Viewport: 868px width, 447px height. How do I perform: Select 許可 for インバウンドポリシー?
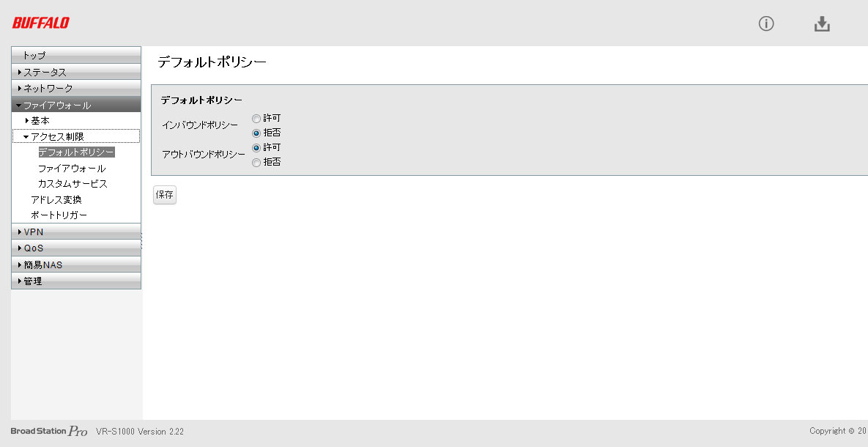pos(256,118)
